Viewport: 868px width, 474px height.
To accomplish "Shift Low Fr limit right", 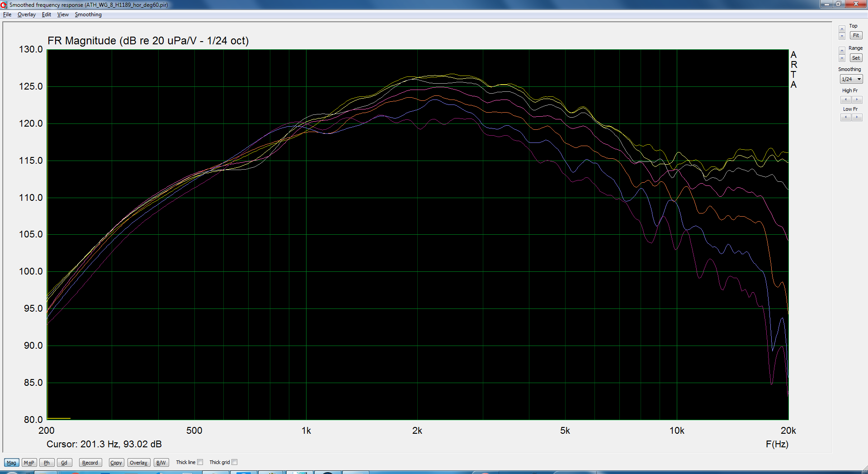I will click(x=857, y=117).
